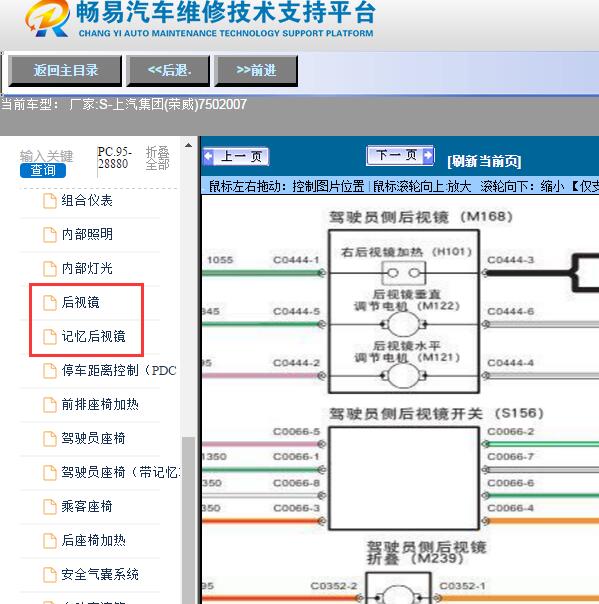This screenshot has height=604, width=599.
Task: Click the document icon beside 驾驶员座椅（带记忆
Action: click(x=50, y=473)
